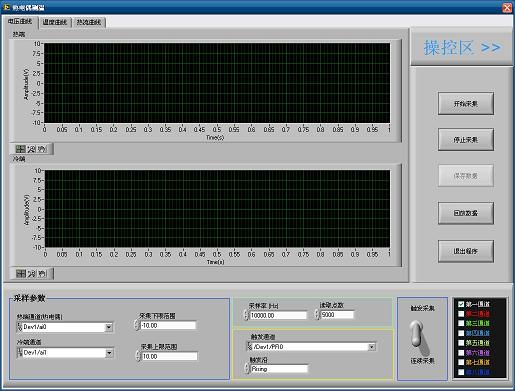Switch to the third 热流曲线 tab

[89, 22]
